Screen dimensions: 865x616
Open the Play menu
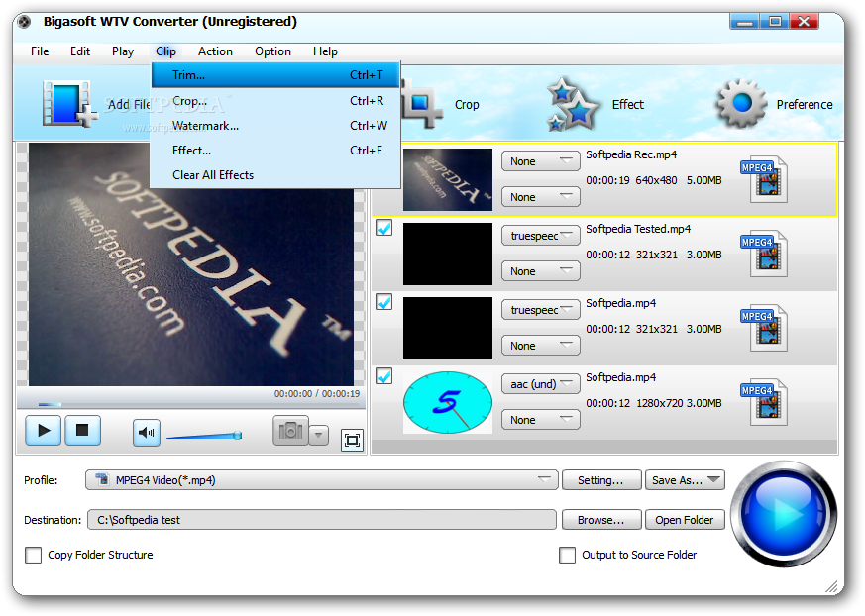[123, 51]
